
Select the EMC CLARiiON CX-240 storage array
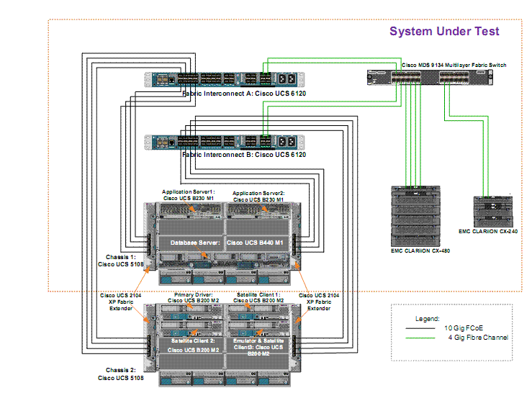click(492, 210)
